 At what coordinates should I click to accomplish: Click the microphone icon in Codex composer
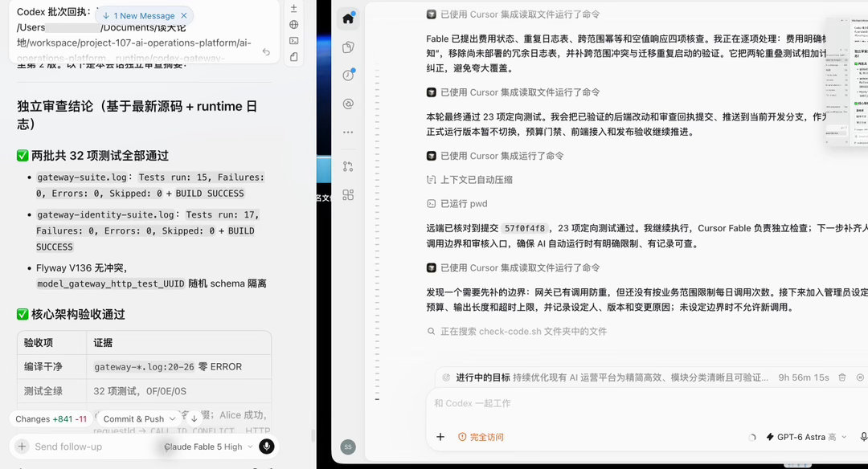(x=862, y=437)
